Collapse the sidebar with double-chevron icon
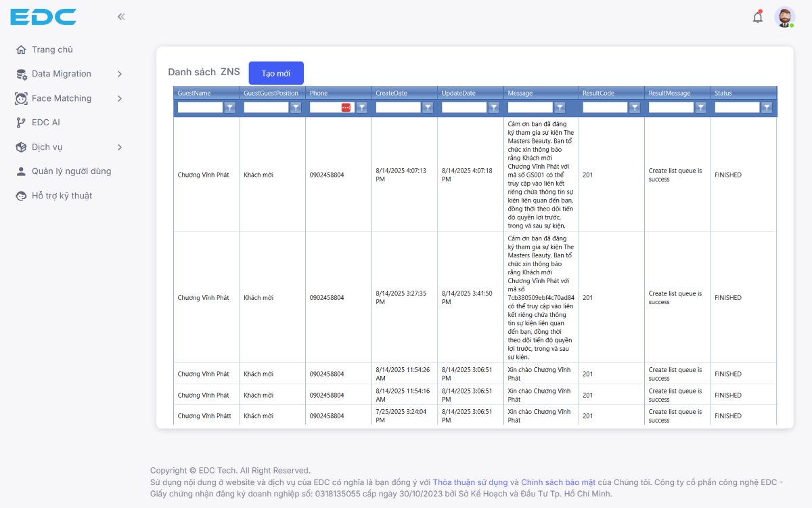Screen dimensions: 812x508 [x=121, y=17]
